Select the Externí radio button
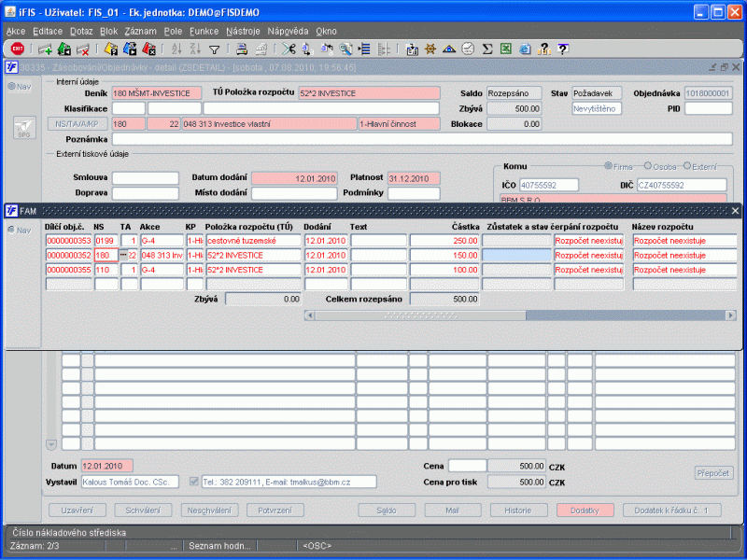Viewport: 747px width, 560px height. point(688,166)
